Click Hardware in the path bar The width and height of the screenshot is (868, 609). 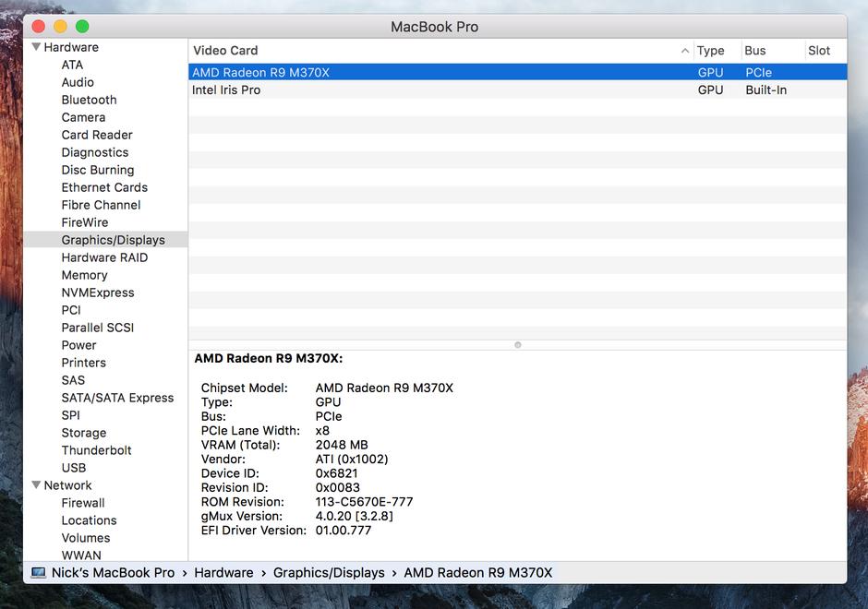pos(223,572)
